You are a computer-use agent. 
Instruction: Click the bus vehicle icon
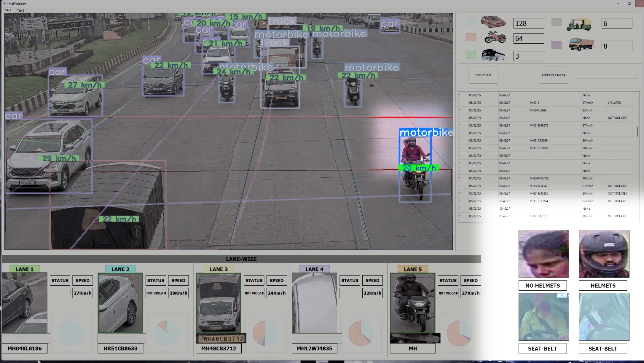point(493,55)
